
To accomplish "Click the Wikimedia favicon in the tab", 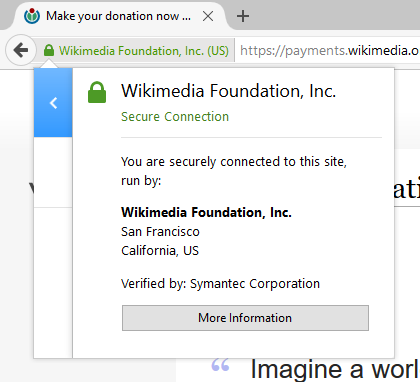I will pos(32,16).
